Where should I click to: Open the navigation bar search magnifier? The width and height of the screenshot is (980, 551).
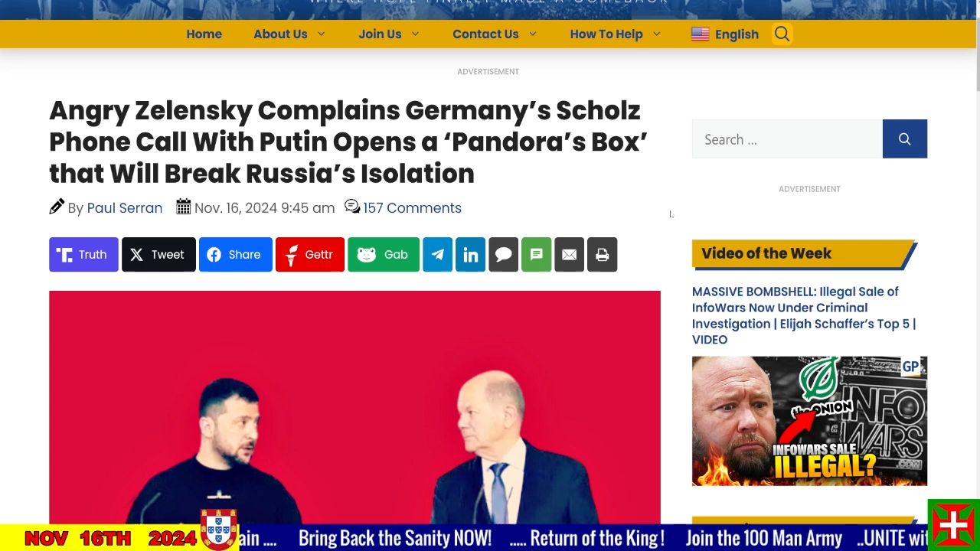(x=782, y=34)
